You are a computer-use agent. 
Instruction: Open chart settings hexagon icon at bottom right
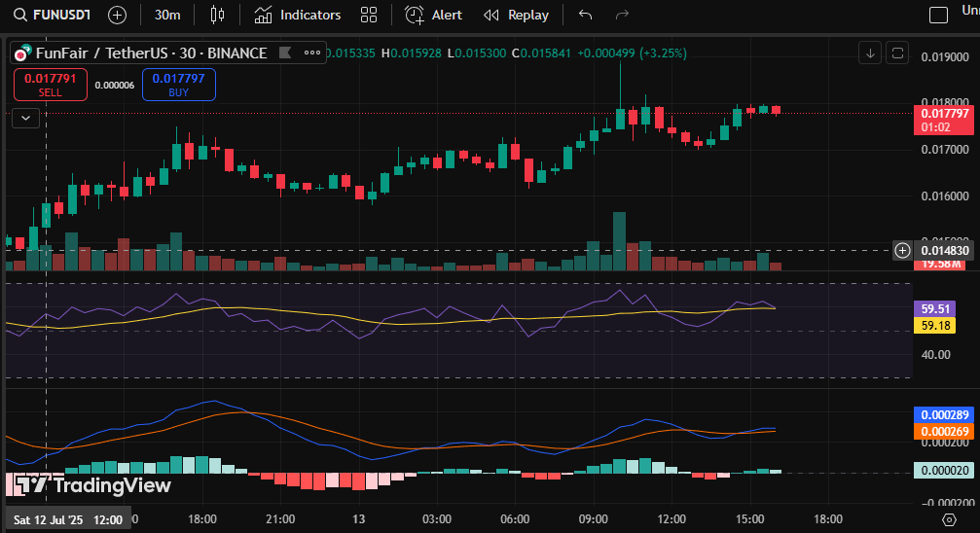(949, 519)
